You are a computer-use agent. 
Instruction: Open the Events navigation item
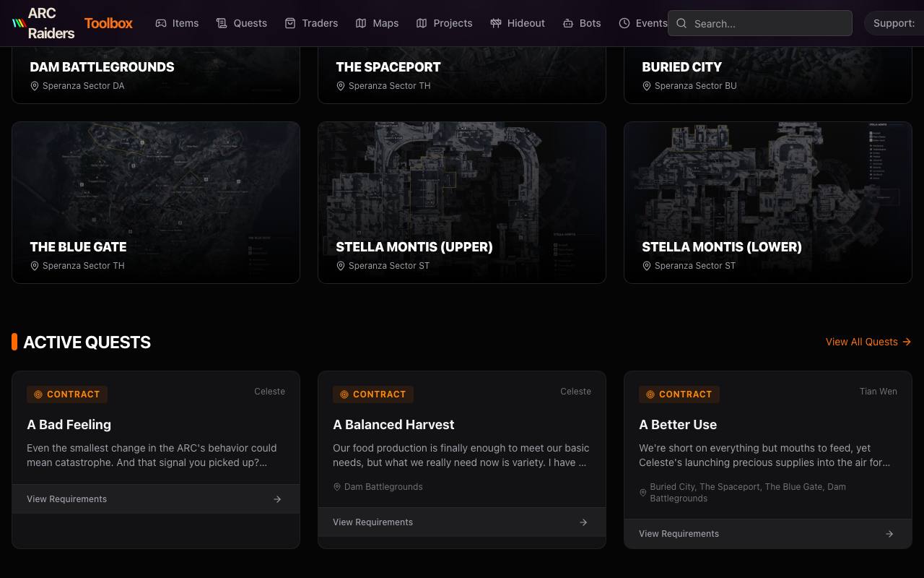(x=642, y=23)
